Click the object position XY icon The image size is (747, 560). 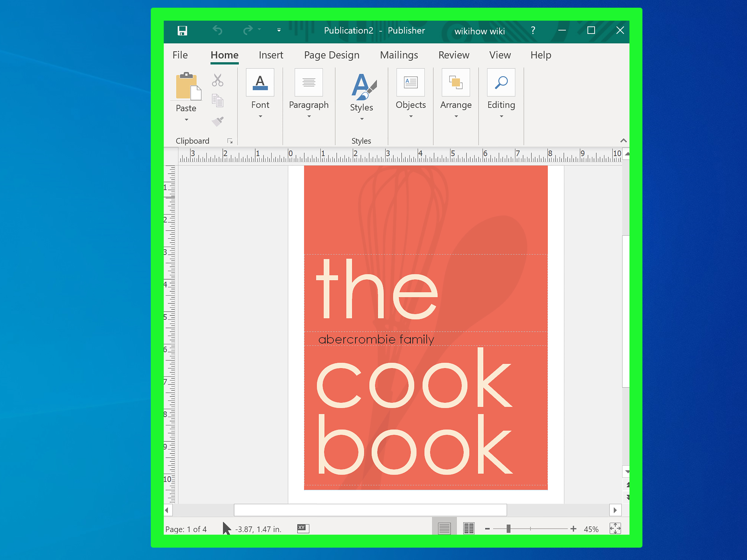tap(303, 528)
